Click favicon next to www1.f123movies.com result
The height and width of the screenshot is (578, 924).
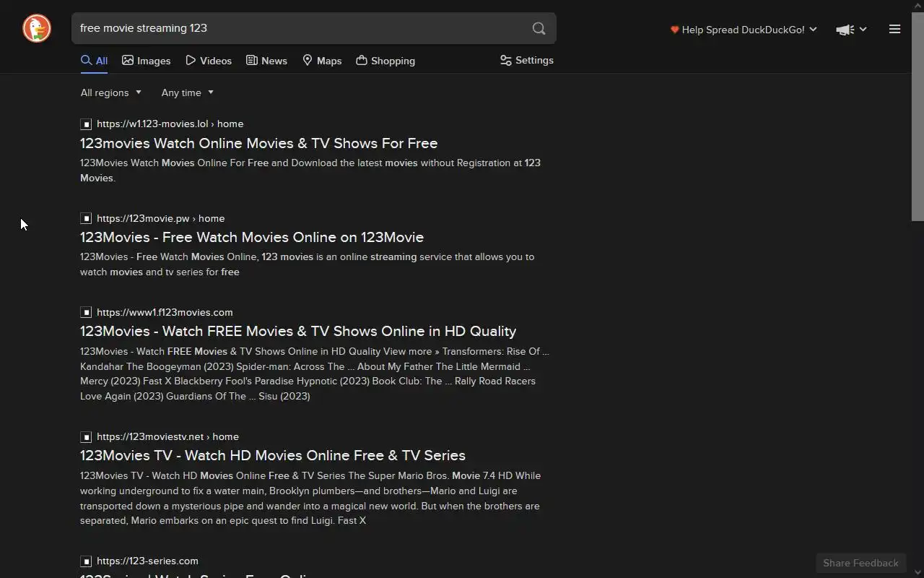[86, 312]
